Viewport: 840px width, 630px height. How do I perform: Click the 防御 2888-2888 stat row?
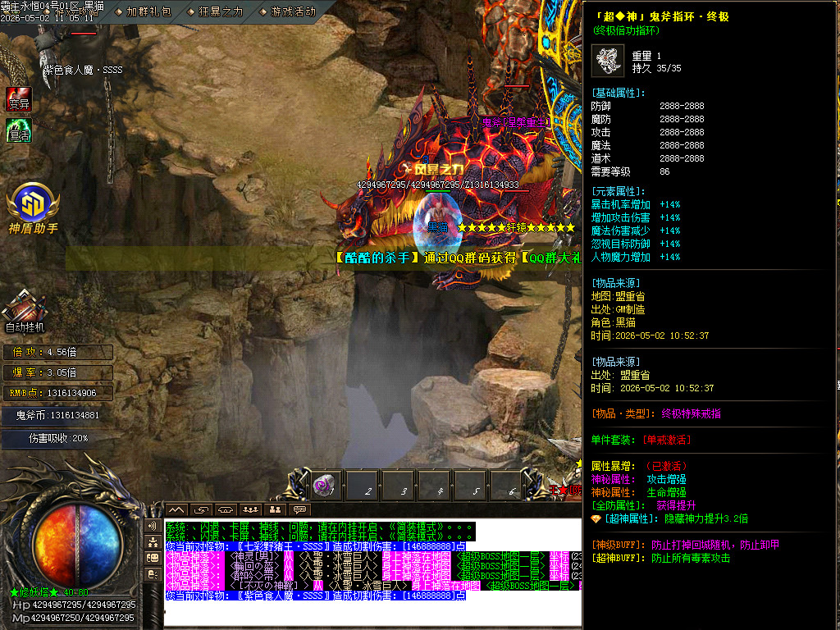point(648,106)
